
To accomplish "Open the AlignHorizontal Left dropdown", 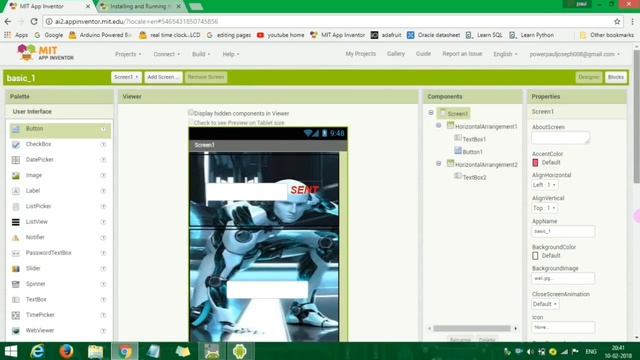I will (x=545, y=185).
